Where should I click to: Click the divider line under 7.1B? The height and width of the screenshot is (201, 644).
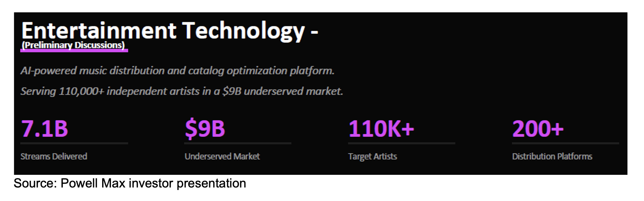[74, 144]
